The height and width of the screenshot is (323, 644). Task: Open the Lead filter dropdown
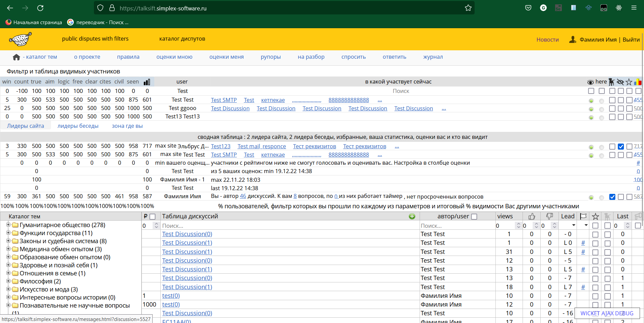568,225
